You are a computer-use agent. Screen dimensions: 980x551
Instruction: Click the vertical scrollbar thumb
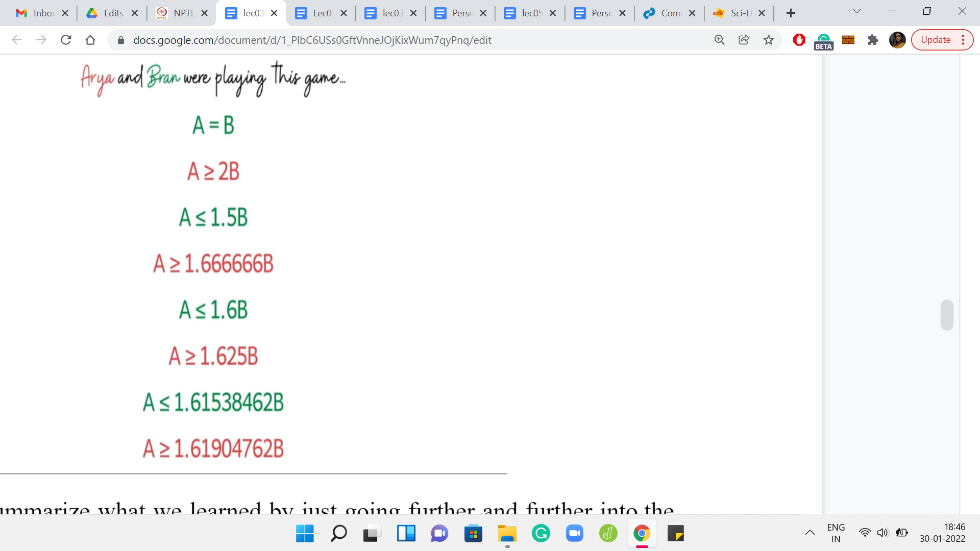tap(947, 315)
